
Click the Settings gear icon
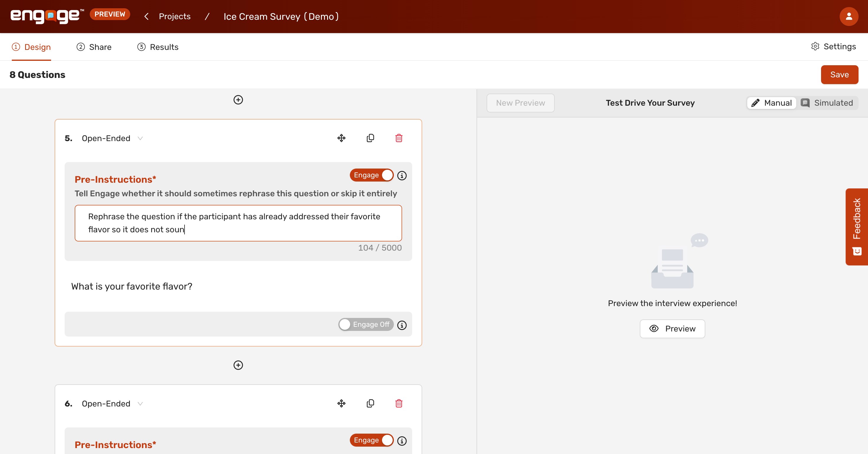point(815,46)
